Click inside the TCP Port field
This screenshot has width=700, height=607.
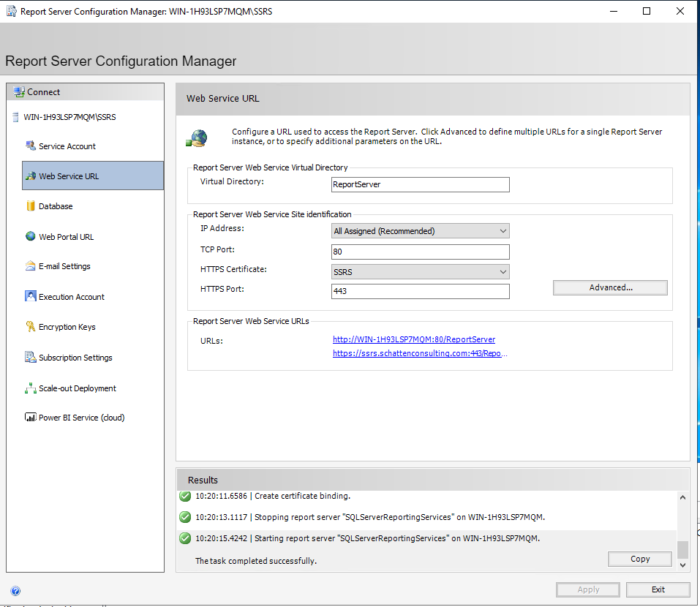[420, 252]
